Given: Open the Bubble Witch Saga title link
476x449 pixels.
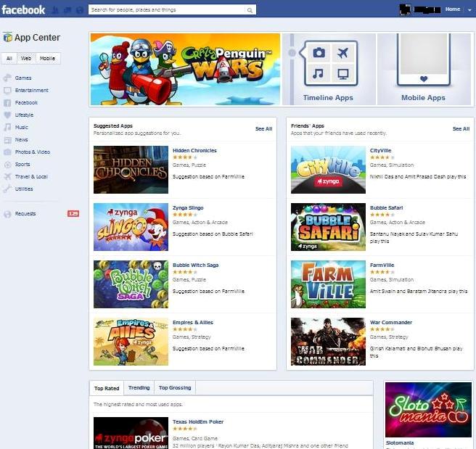Looking at the screenshot, I should click(195, 265).
